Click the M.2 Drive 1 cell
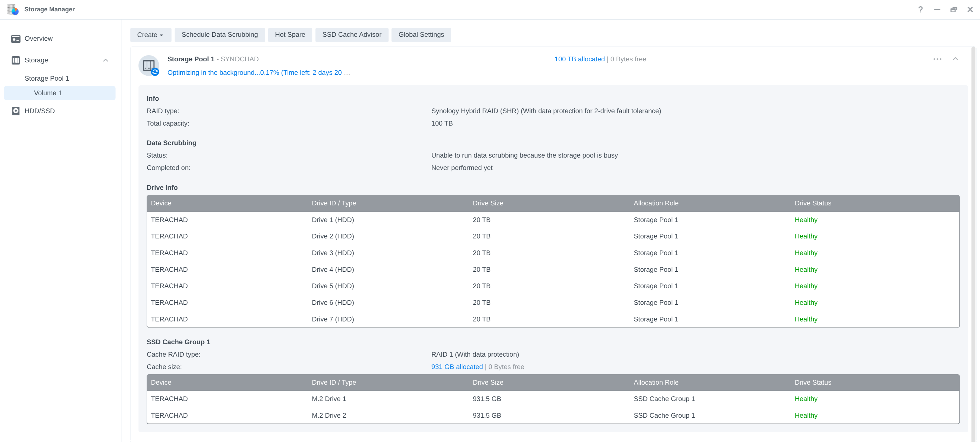The width and height of the screenshot is (980, 442). (329, 399)
